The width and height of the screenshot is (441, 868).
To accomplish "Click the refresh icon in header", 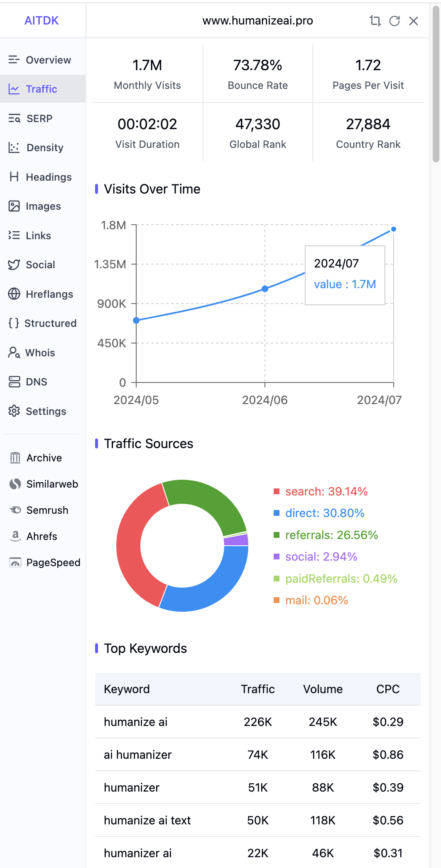I will (x=394, y=21).
